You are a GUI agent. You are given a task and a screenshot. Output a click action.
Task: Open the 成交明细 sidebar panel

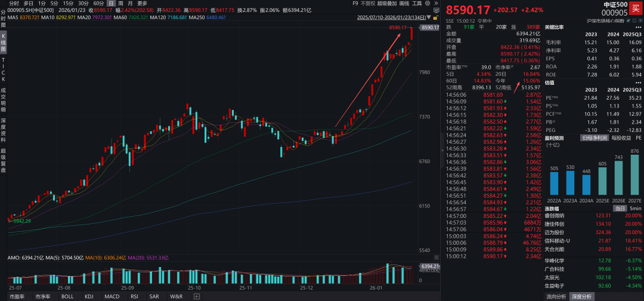coord(3,99)
